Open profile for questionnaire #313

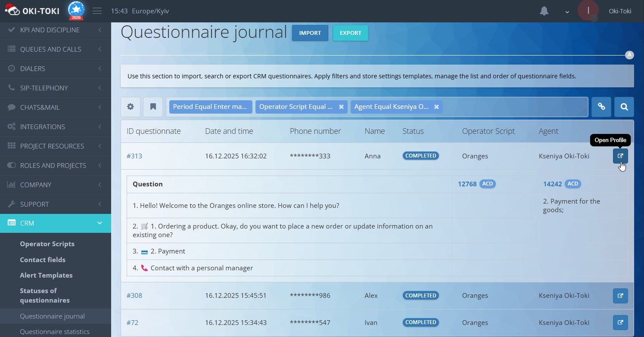point(620,156)
